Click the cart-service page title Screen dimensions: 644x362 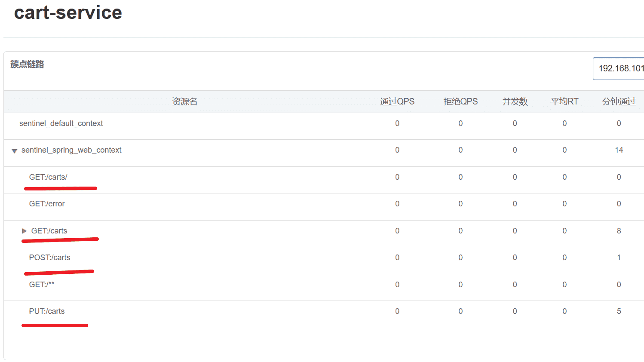[x=68, y=12]
